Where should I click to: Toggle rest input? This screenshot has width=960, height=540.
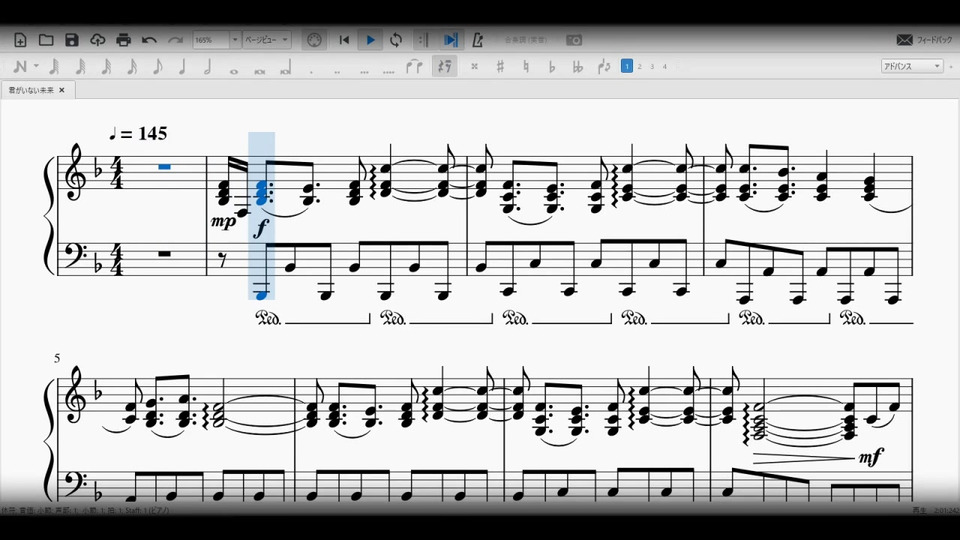(444, 67)
